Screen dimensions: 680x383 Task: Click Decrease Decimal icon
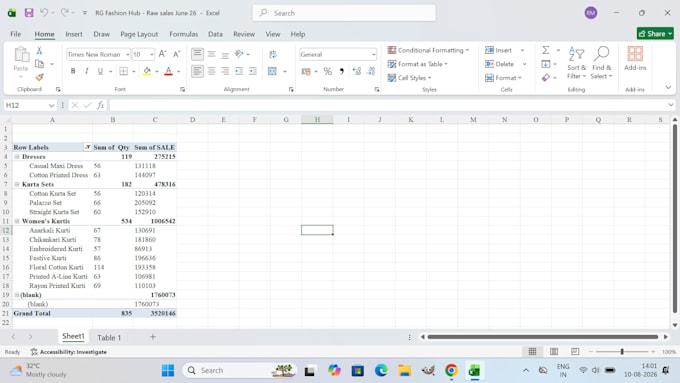tap(371, 71)
